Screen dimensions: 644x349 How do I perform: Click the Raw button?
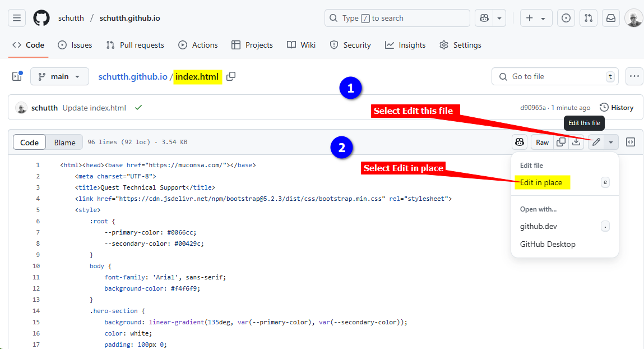pyautogui.click(x=542, y=142)
